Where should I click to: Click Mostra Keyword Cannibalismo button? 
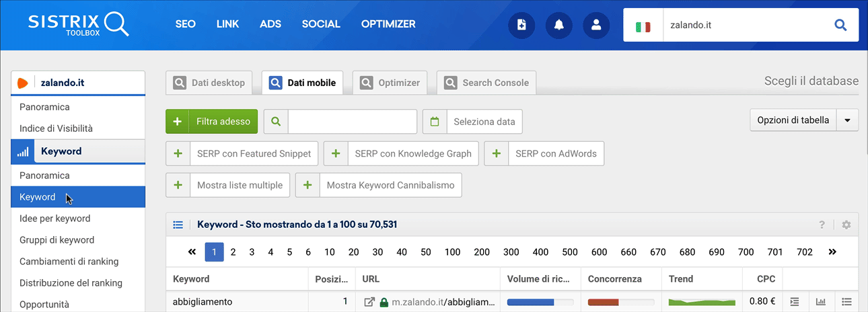point(379,185)
